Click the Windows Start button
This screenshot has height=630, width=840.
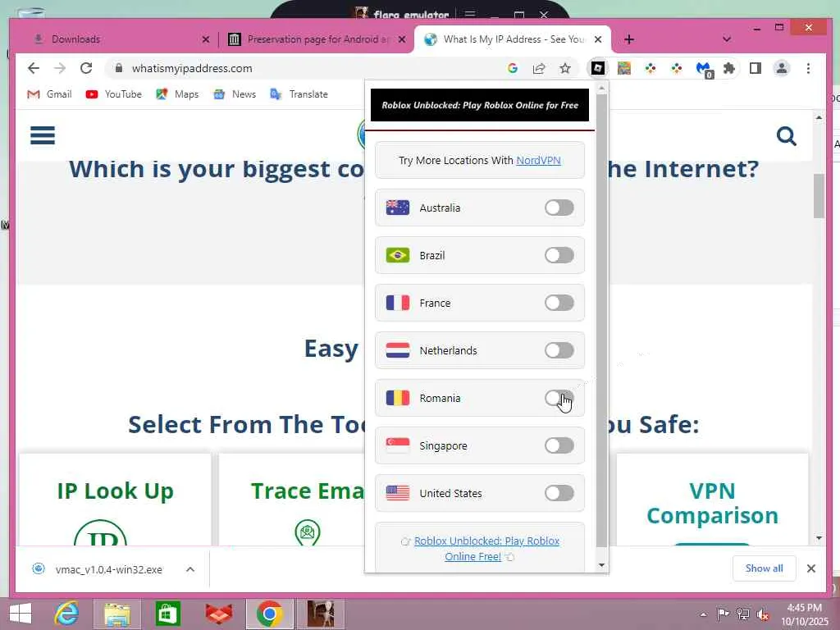coord(21,614)
